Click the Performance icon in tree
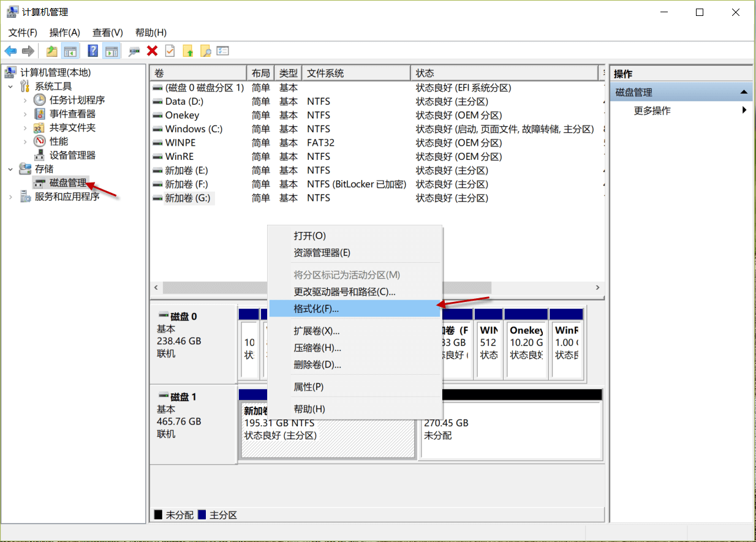The image size is (756, 542). [x=40, y=141]
